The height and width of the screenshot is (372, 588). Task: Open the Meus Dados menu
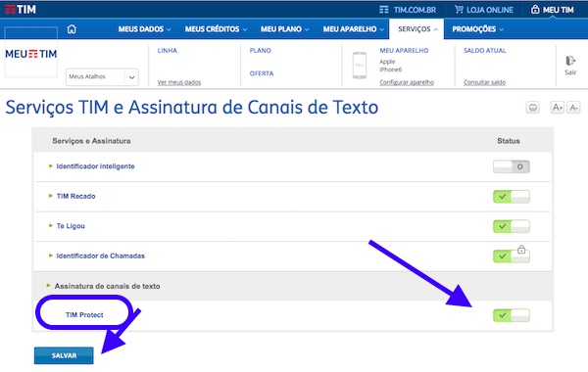(x=145, y=29)
